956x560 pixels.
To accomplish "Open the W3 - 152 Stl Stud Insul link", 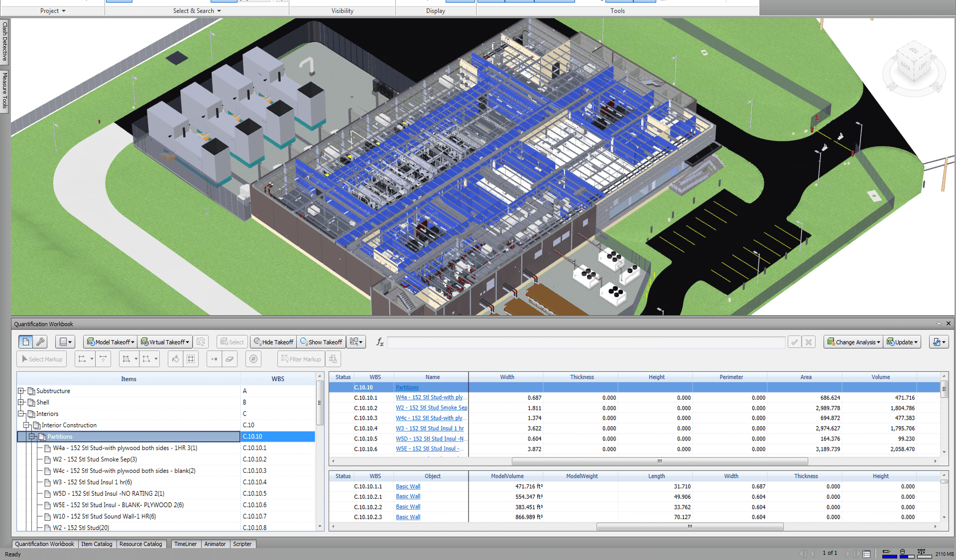I will 430,428.
